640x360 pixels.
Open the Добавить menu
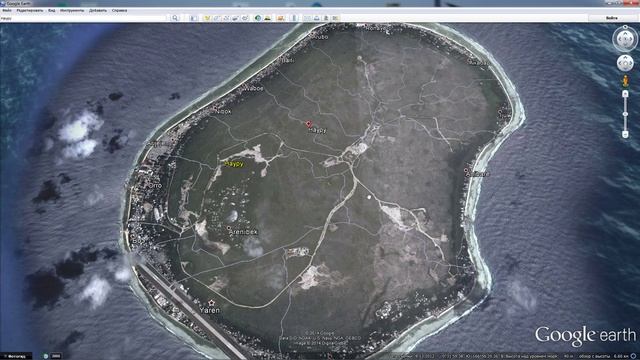coord(98,10)
